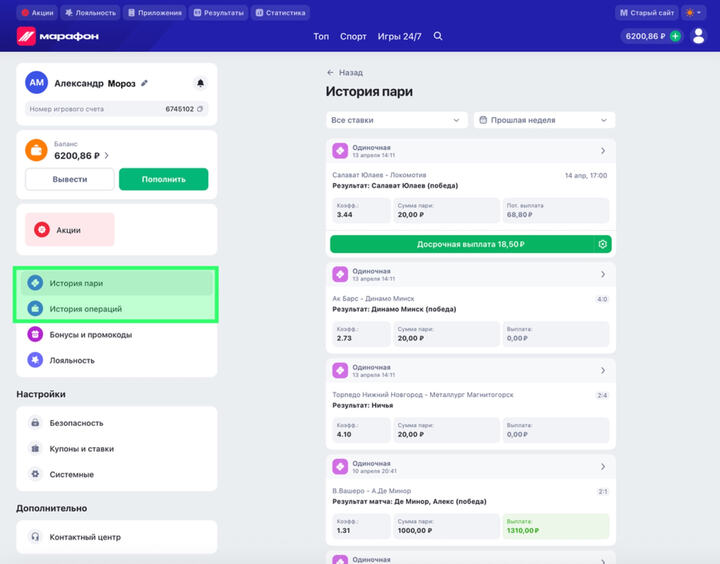Click the back arrow icon near Назад
Image resolution: width=720 pixels, height=564 pixels.
(x=330, y=73)
